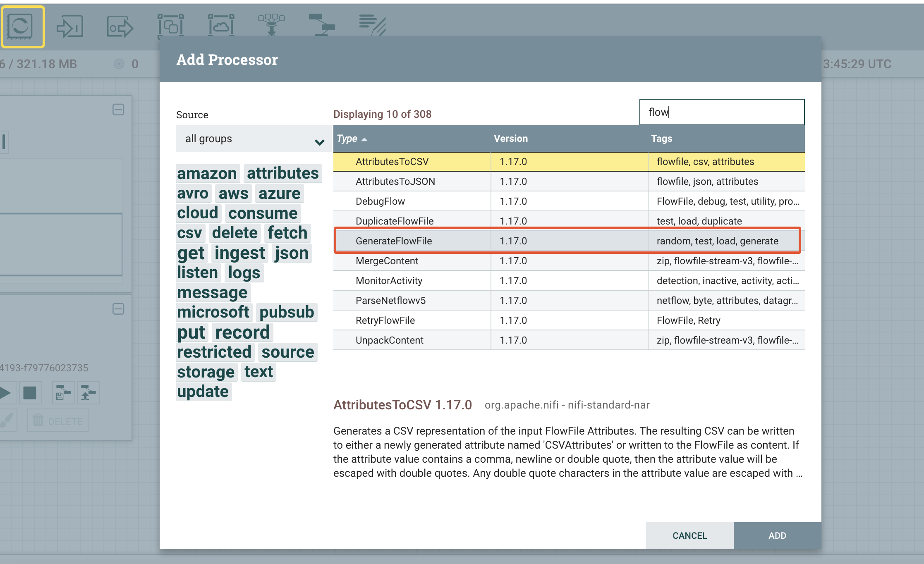Filter by the 'listen' tag

coord(198,272)
